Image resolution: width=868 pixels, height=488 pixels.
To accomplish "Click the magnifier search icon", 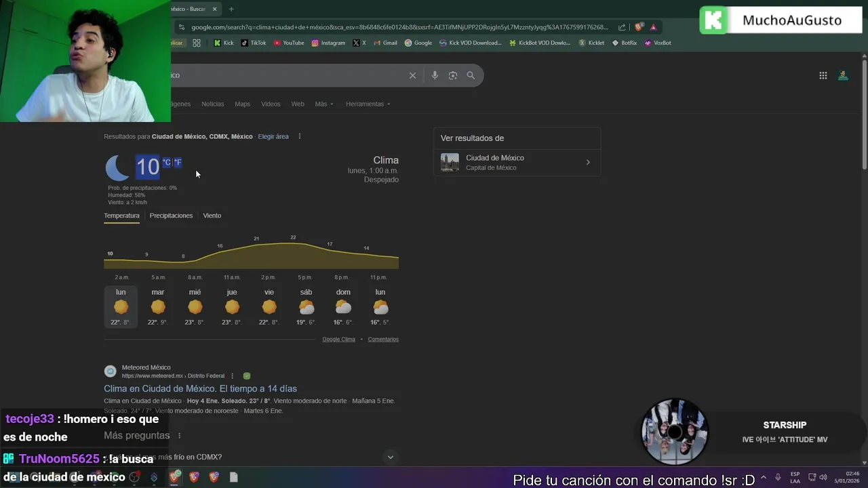I will 471,75.
